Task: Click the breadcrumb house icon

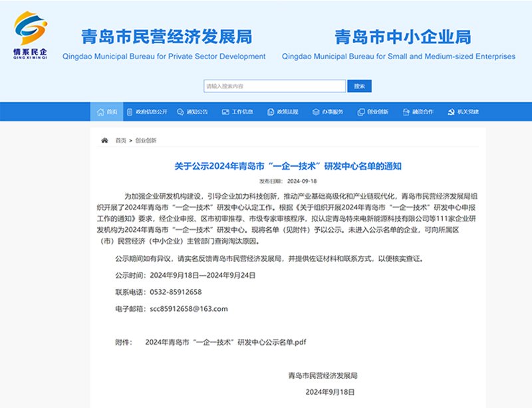Action: [104, 140]
